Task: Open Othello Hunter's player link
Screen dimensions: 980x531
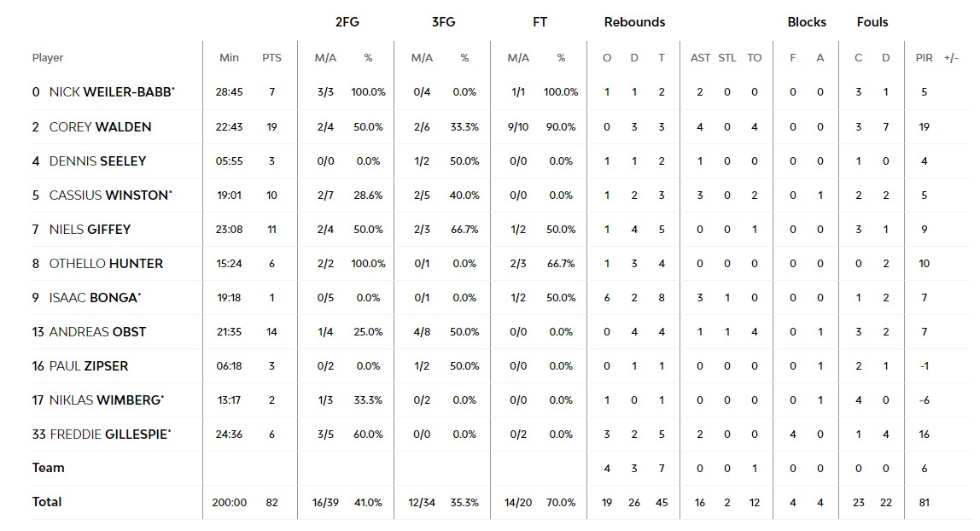Action: (x=106, y=263)
